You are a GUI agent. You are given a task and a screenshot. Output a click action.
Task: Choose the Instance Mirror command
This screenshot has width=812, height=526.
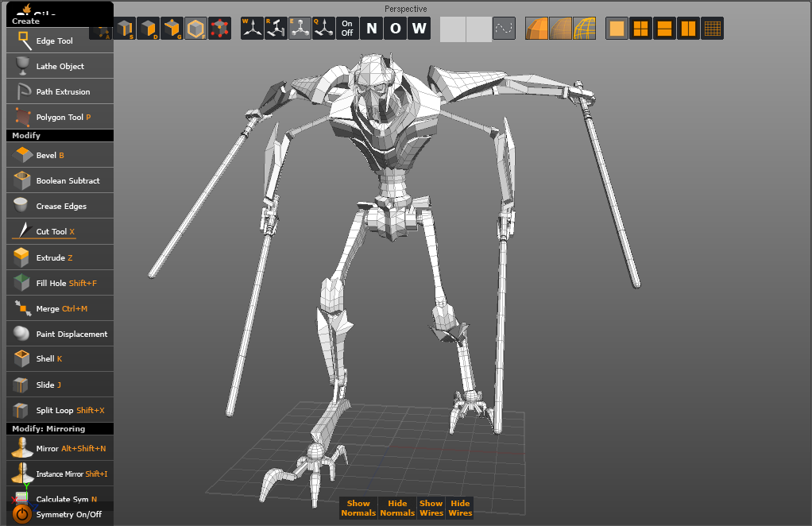point(60,474)
